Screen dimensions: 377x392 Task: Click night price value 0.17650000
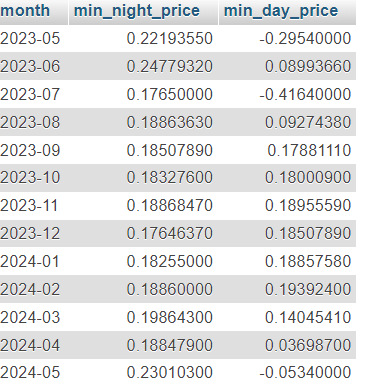(x=170, y=94)
